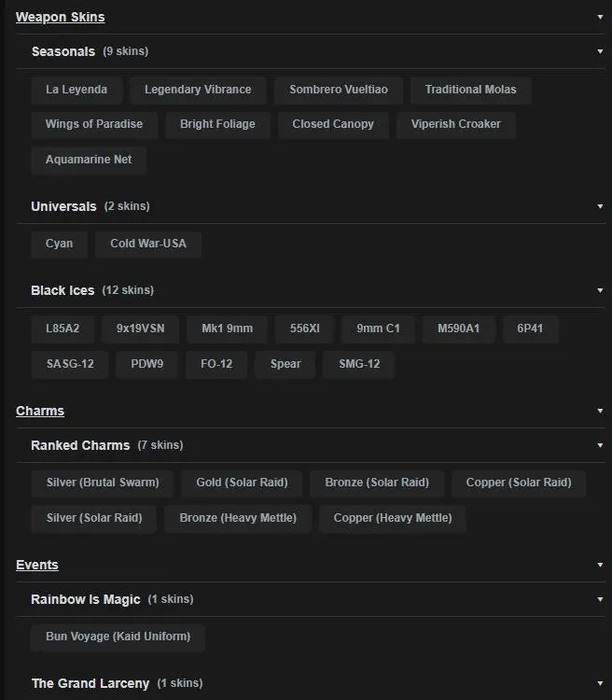Collapse the Universals group arrow
The image size is (612, 700).
coord(600,206)
